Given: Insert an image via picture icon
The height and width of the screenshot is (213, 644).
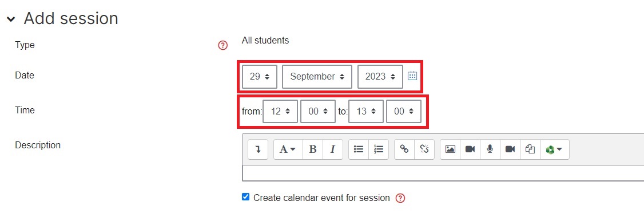Looking at the screenshot, I should click(x=450, y=149).
